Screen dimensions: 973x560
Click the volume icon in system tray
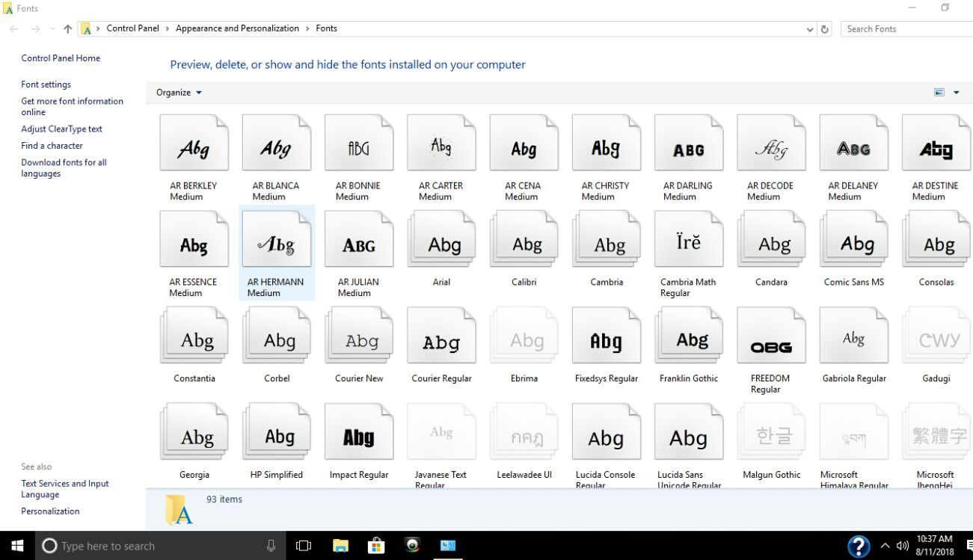pos(904,546)
